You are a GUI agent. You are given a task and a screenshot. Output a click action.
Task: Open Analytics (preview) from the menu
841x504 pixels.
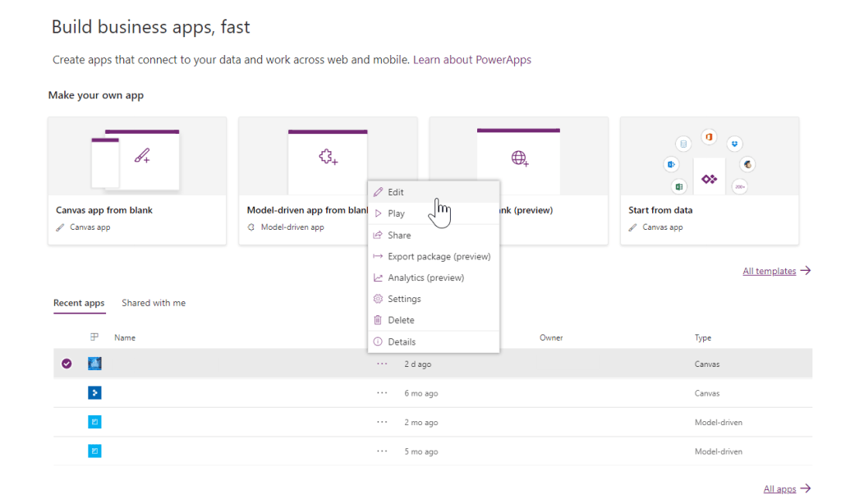pos(425,278)
